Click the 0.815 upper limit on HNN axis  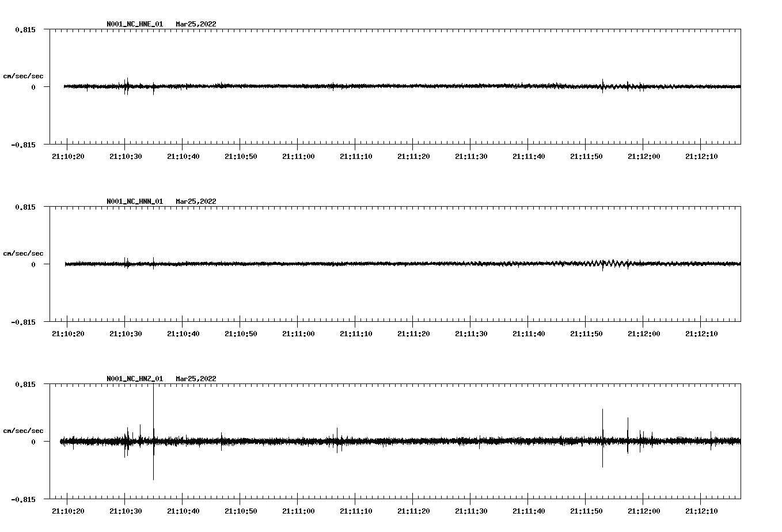pyautogui.click(x=25, y=207)
